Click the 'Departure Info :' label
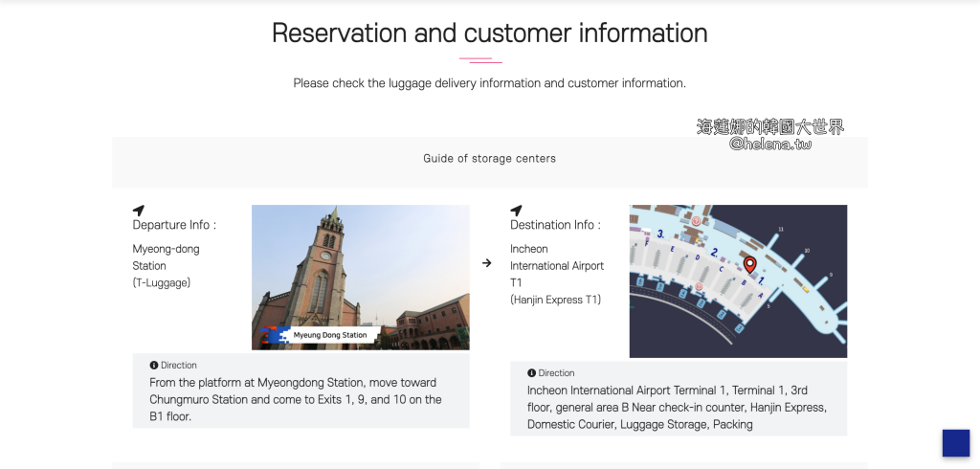This screenshot has width=980, height=469. pyautogui.click(x=174, y=226)
